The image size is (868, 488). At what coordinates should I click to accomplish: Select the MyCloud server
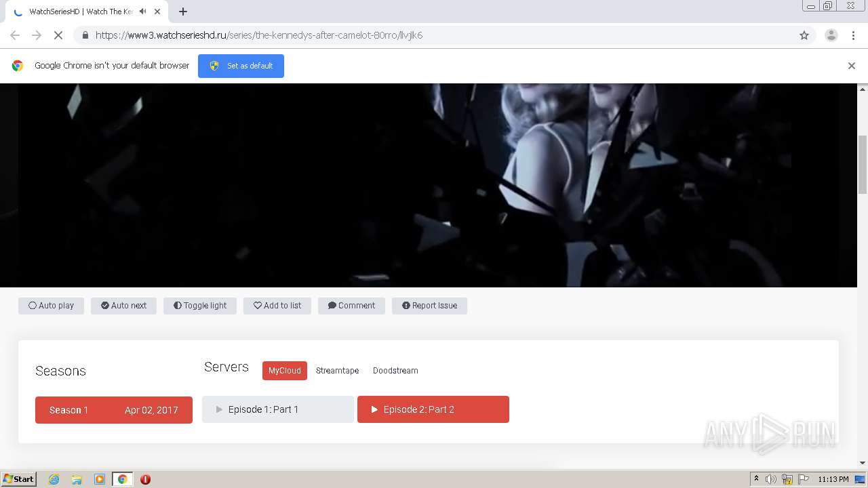point(285,371)
